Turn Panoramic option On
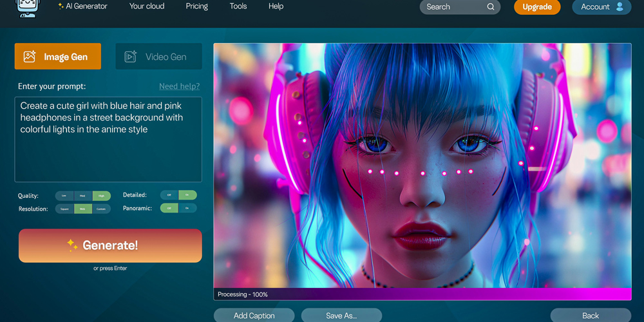This screenshot has height=322, width=644. [187, 208]
